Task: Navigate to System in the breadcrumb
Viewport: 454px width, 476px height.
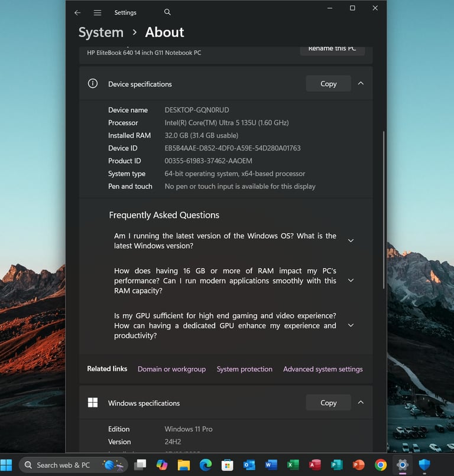Action: pos(101,32)
